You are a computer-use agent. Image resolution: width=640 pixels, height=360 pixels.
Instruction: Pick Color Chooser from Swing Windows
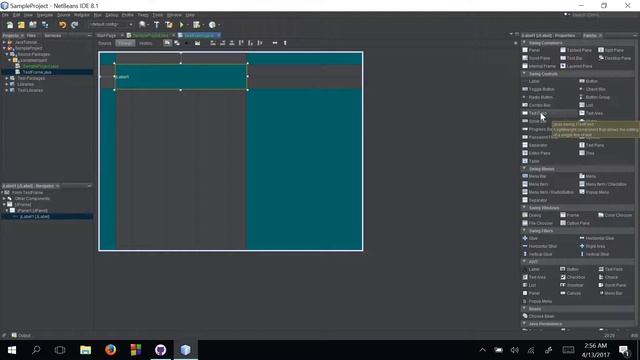pyautogui.click(x=615, y=215)
